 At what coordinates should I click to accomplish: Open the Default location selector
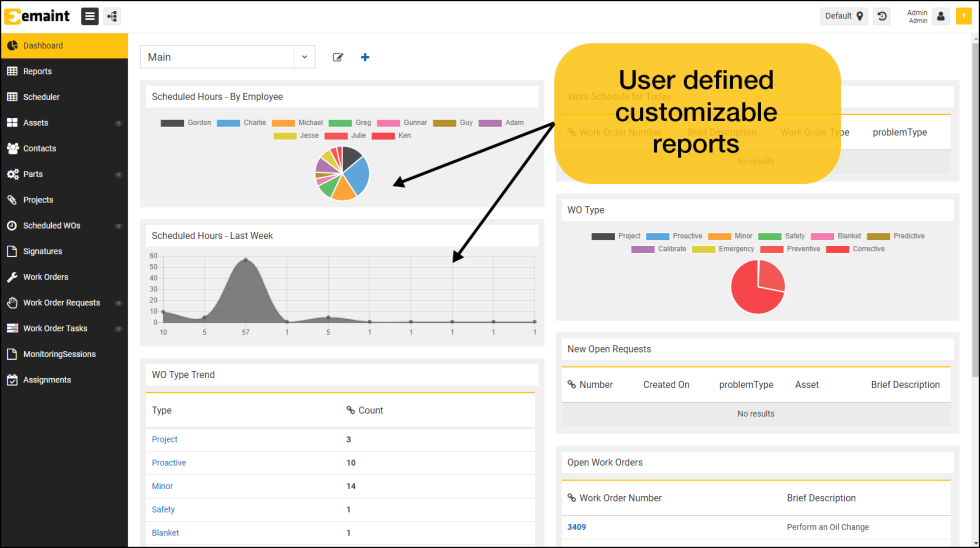(x=844, y=16)
